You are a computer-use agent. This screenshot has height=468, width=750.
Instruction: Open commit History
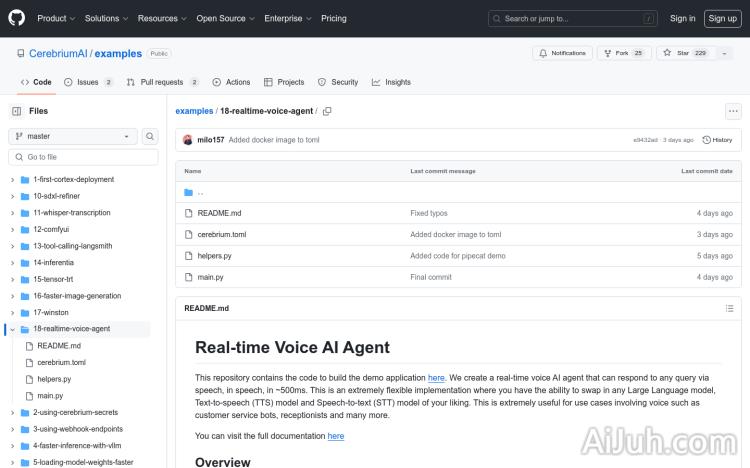[717, 140]
